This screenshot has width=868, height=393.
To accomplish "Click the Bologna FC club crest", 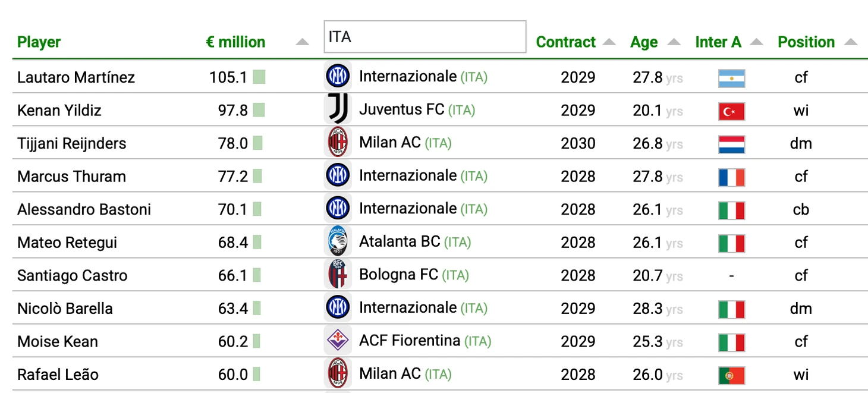I will pyautogui.click(x=338, y=275).
